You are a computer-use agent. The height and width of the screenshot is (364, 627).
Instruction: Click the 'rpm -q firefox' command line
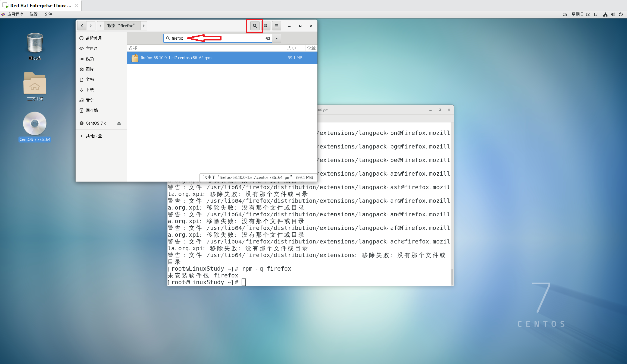pos(229,269)
